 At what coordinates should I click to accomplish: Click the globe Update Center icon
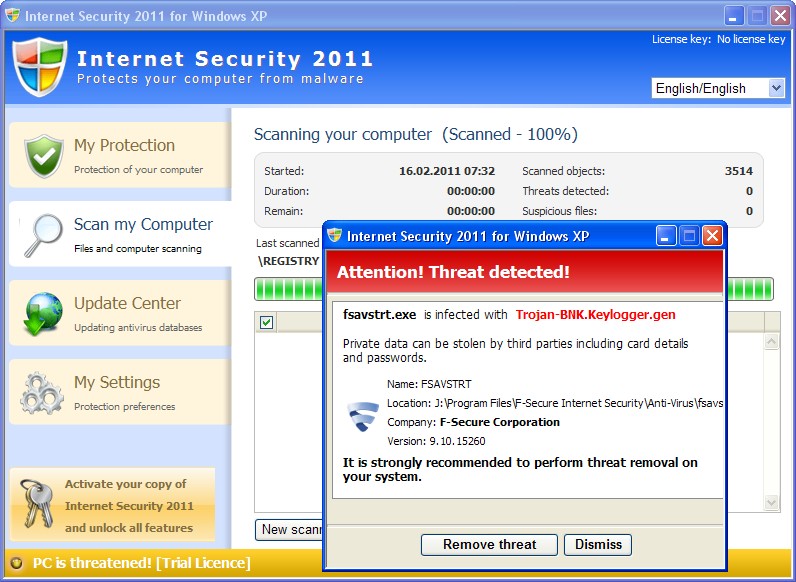[x=43, y=314]
